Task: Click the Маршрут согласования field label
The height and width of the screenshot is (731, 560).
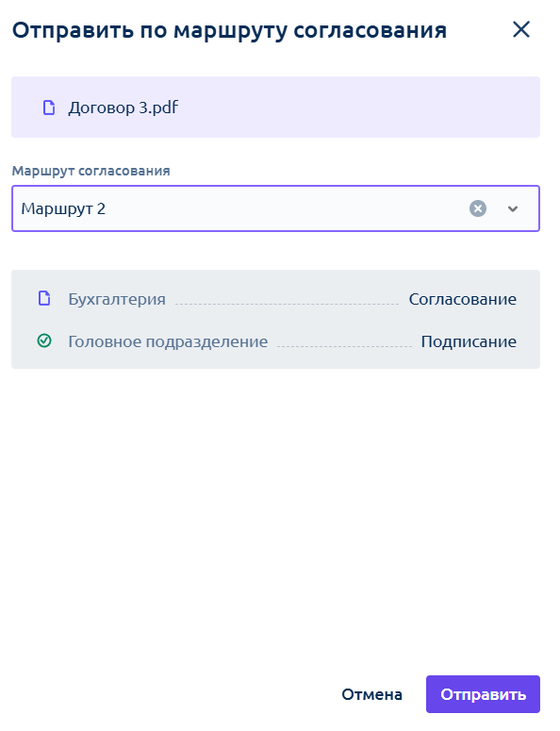Action: click(x=91, y=171)
